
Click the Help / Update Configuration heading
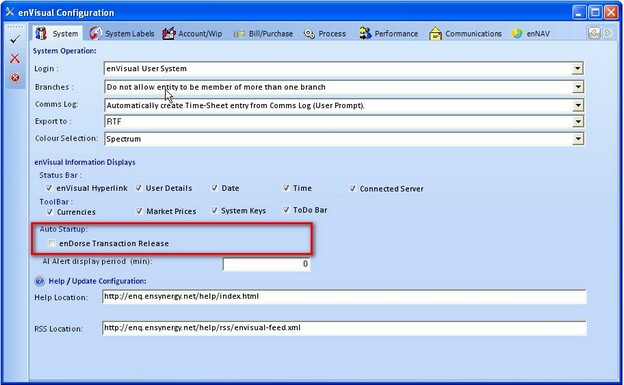pyautogui.click(x=97, y=281)
